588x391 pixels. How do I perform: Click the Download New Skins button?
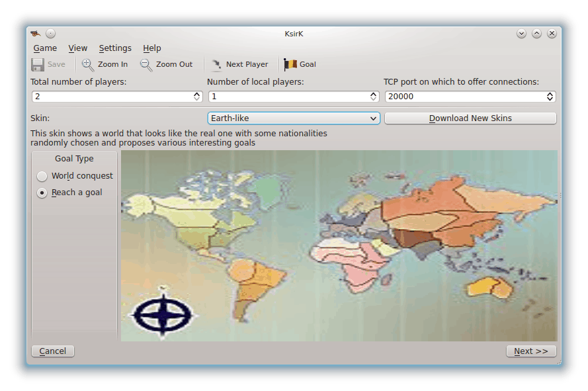(470, 118)
